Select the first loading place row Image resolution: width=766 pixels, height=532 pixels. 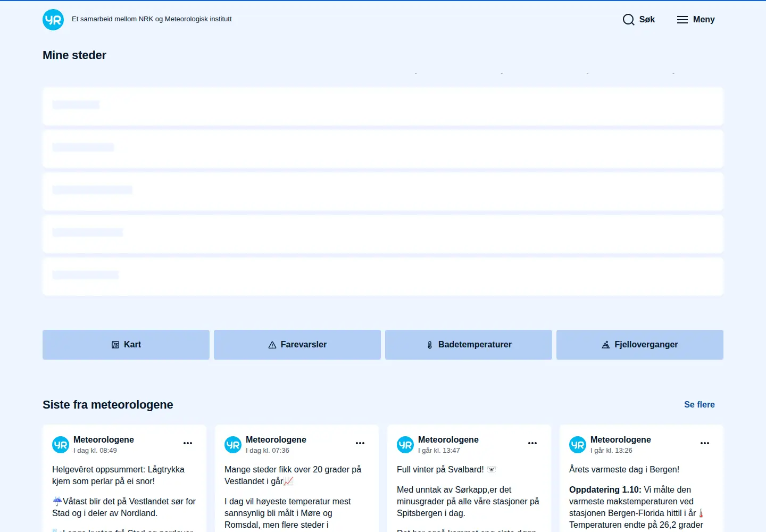pyautogui.click(x=383, y=106)
